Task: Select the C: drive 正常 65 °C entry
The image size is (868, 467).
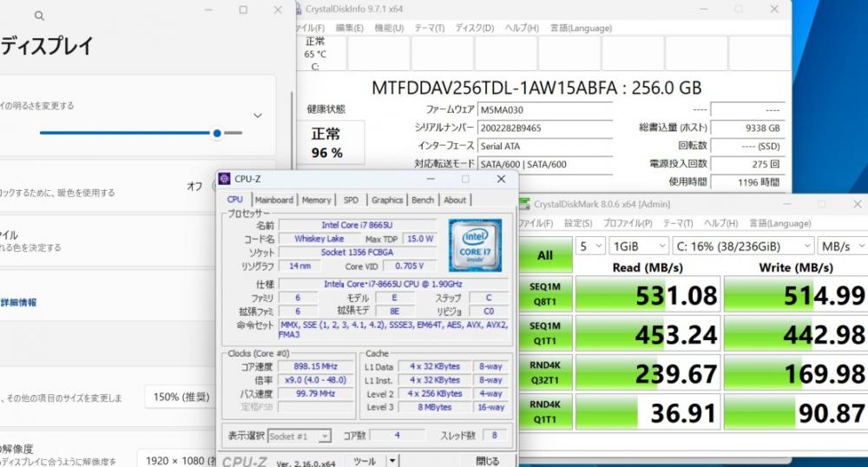Action: [x=316, y=54]
